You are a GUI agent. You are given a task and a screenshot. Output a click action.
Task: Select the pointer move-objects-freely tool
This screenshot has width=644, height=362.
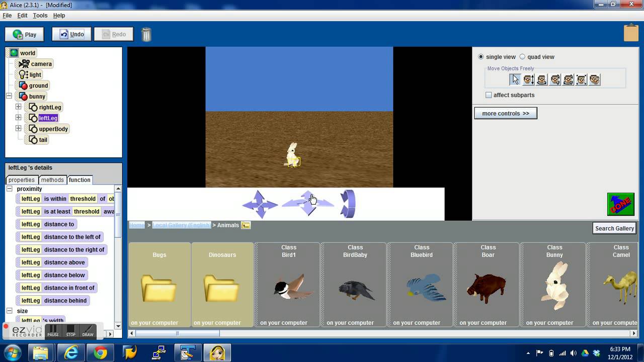click(515, 79)
